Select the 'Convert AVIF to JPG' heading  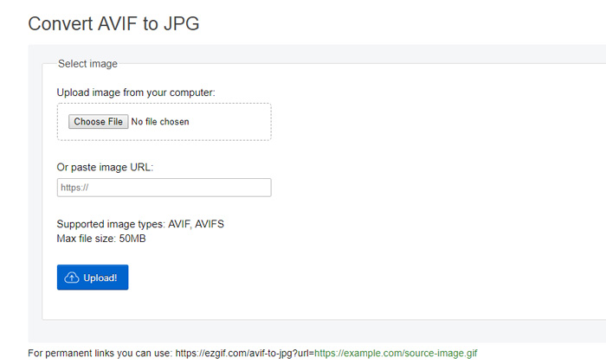pos(113,23)
